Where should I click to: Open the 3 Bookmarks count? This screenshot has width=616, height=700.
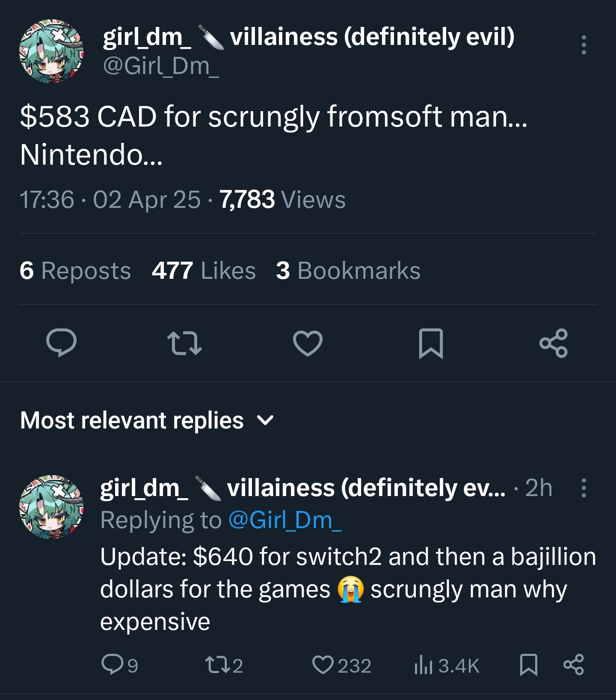click(x=348, y=271)
